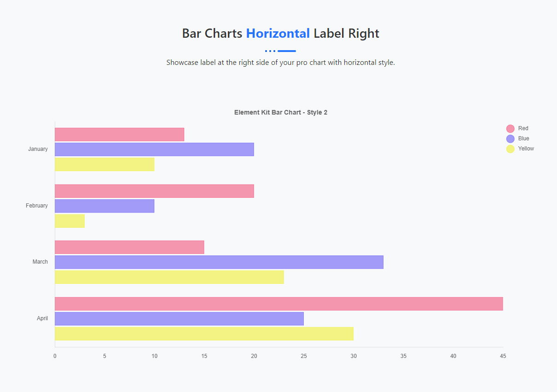The width and height of the screenshot is (557, 392).
Task: Click the red February bar
Action: coord(154,191)
